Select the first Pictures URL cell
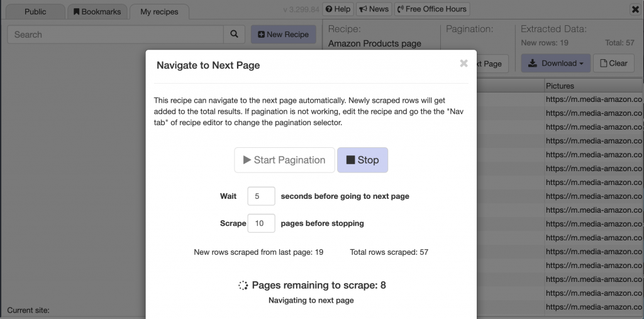Screen dimensions: 644x319 [x=593, y=99]
